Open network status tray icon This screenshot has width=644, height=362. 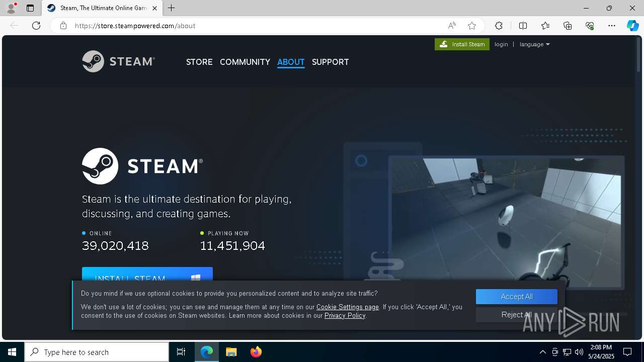coord(567,352)
